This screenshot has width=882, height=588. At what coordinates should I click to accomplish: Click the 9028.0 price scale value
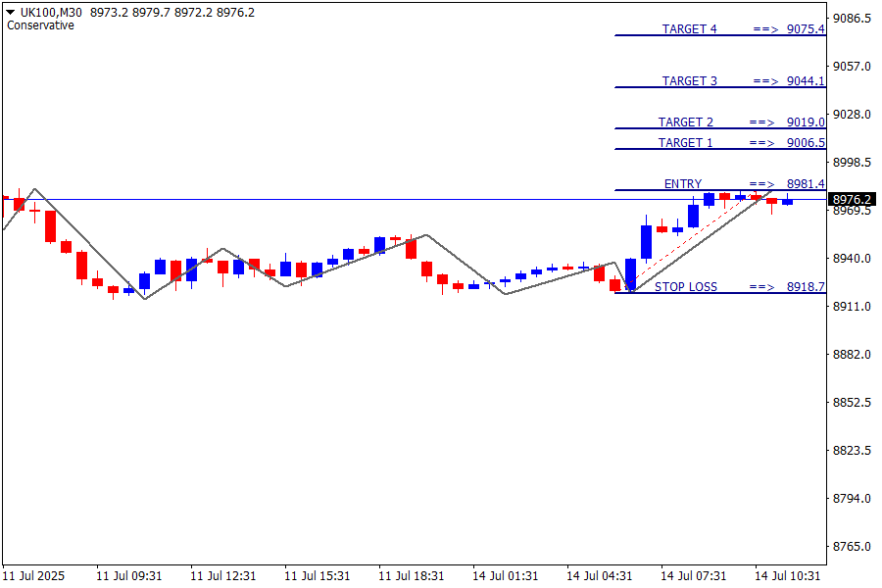852,115
